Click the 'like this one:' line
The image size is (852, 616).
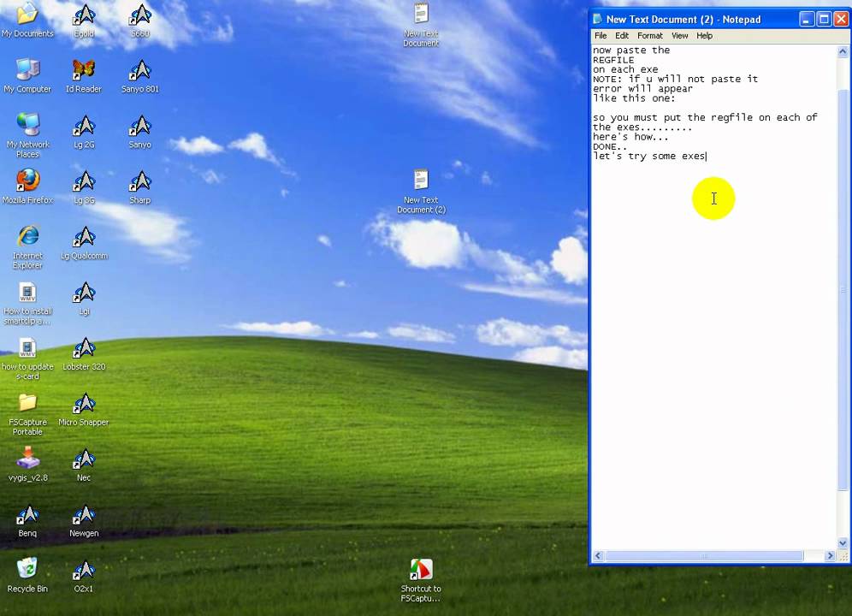634,98
